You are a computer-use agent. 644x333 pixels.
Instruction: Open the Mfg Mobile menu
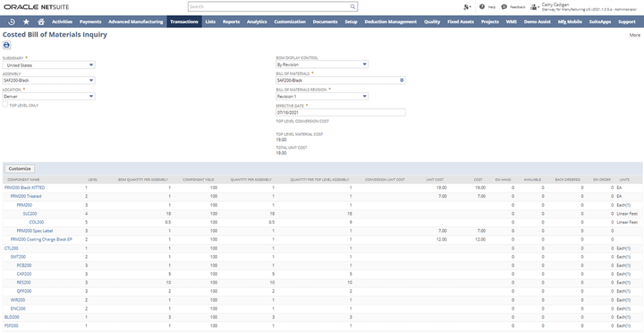click(x=570, y=22)
